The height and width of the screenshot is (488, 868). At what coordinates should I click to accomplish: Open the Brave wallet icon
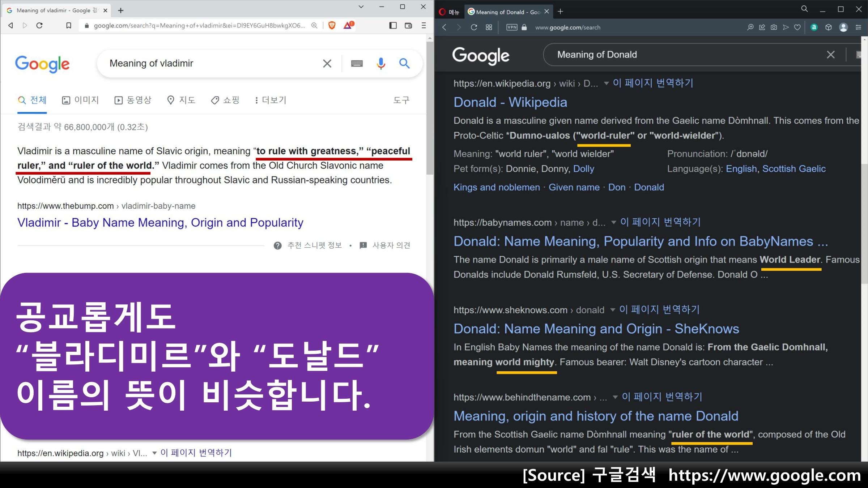click(x=408, y=25)
